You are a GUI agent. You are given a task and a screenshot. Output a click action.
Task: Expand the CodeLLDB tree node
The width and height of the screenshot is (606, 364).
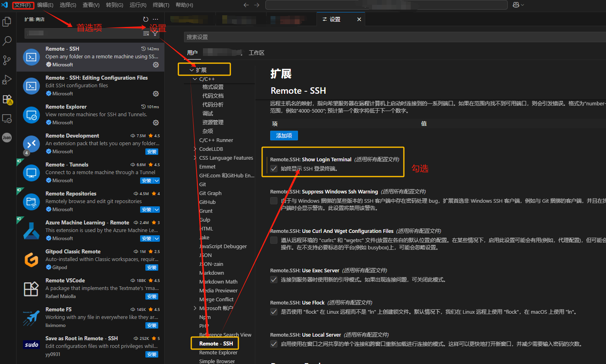(x=195, y=149)
